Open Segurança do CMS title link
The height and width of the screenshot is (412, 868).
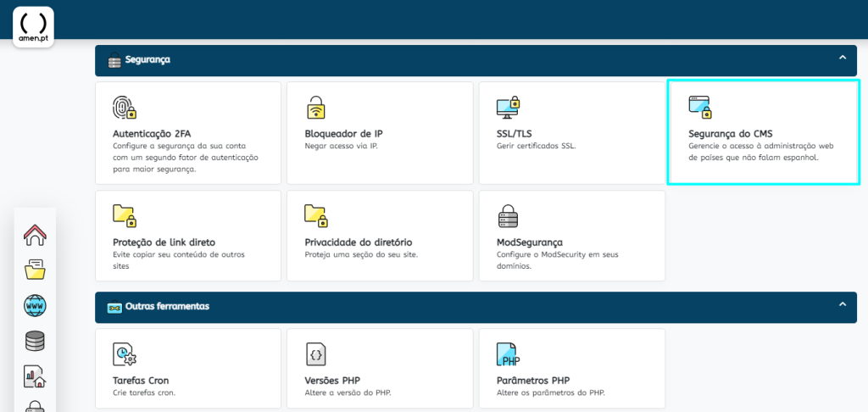[x=730, y=133]
